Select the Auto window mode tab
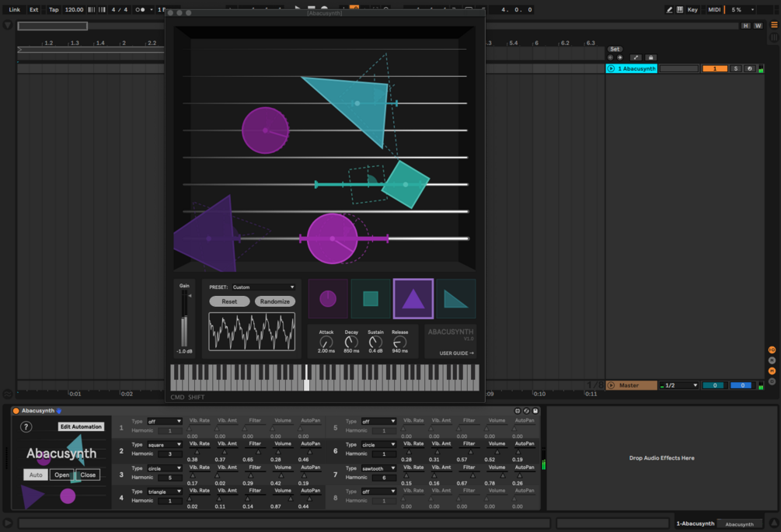 (36, 475)
